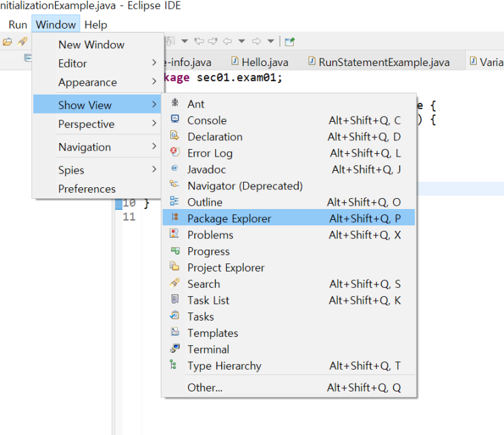Click the open folder toolbar icon
Image resolution: width=504 pixels, height=435 pixels.
(7, 42)
